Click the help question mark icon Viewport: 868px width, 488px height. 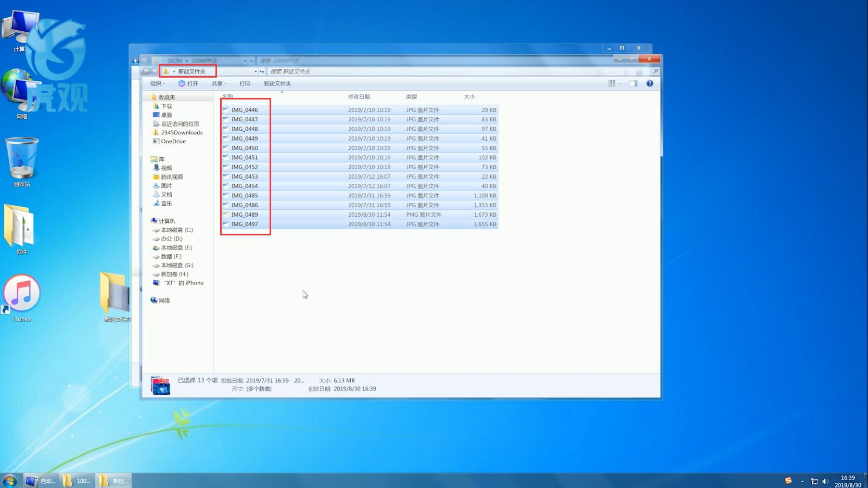649,83
